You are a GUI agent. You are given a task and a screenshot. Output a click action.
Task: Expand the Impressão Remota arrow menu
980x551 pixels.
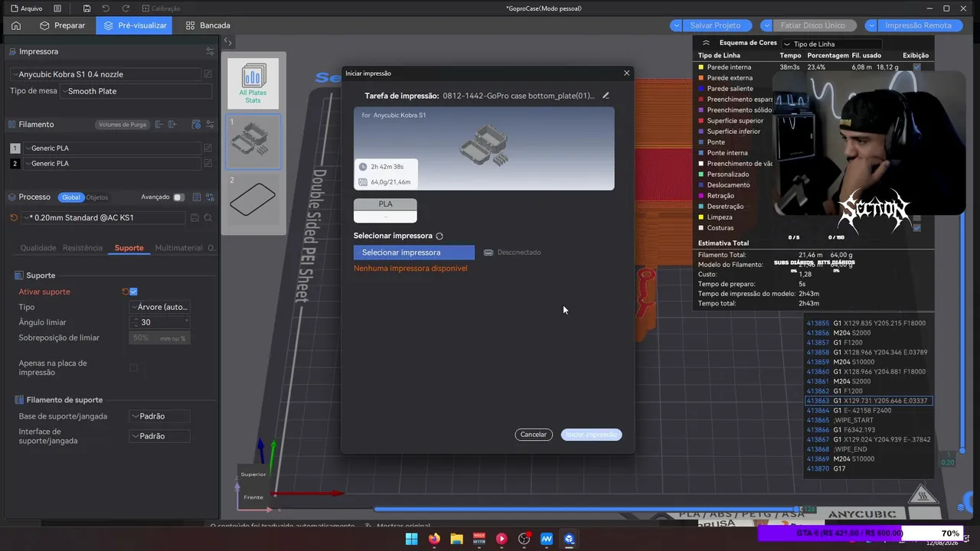[870, 25]
